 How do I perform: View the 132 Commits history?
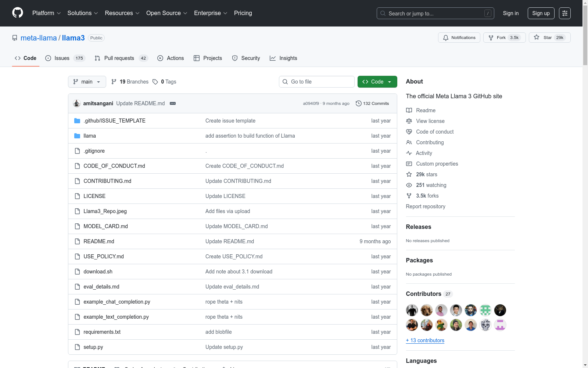(372, 103)
